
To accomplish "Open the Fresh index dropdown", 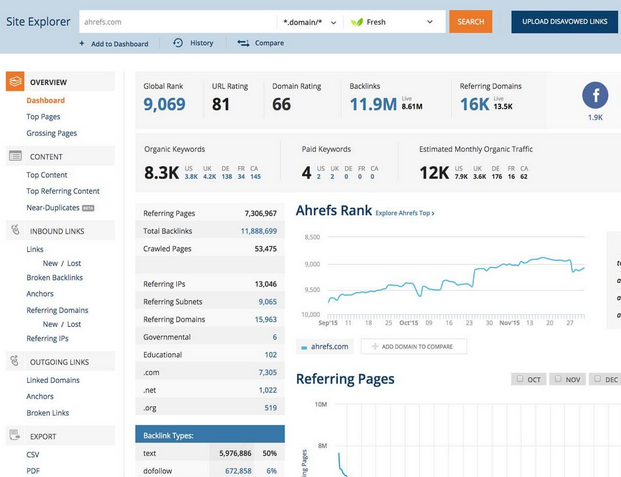I will tap(392, 22).
